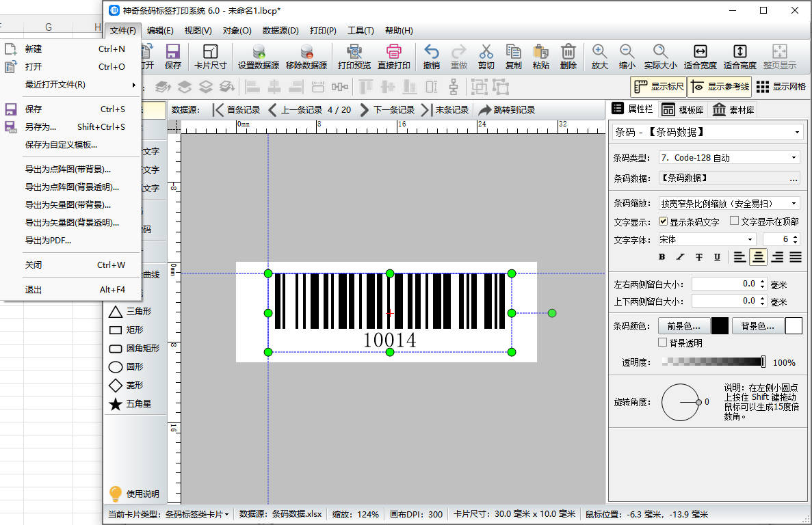This screenshot has height=525, width=812.
Task: Switch to Material Library (素材库) tab
Action: click(x=733, y=109)
